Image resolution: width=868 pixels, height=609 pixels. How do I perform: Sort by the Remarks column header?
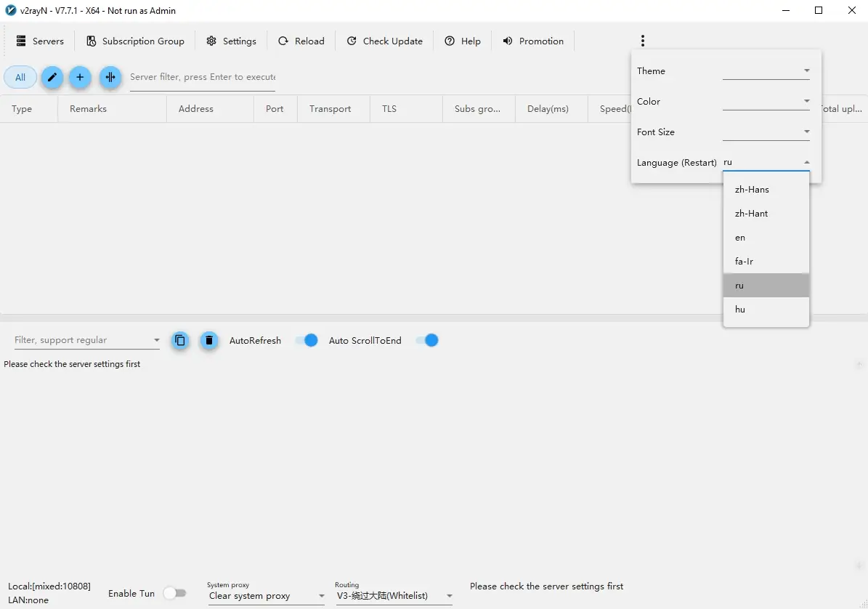(x=112, y=109)
